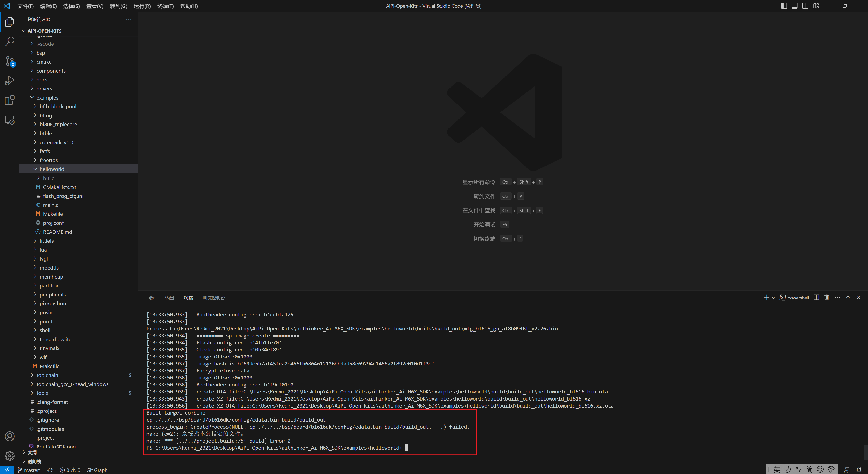Open the 查看(V) menu

pos(95,6)
